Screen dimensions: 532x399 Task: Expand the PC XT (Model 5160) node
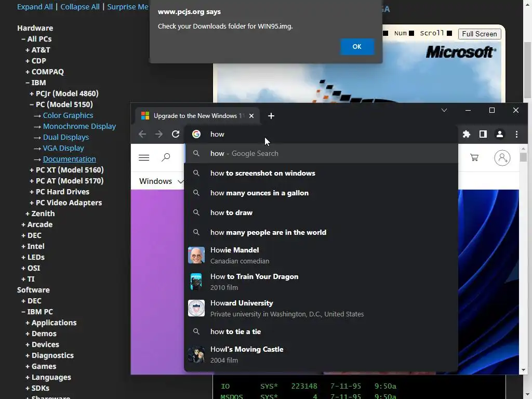tap(66, 170)
